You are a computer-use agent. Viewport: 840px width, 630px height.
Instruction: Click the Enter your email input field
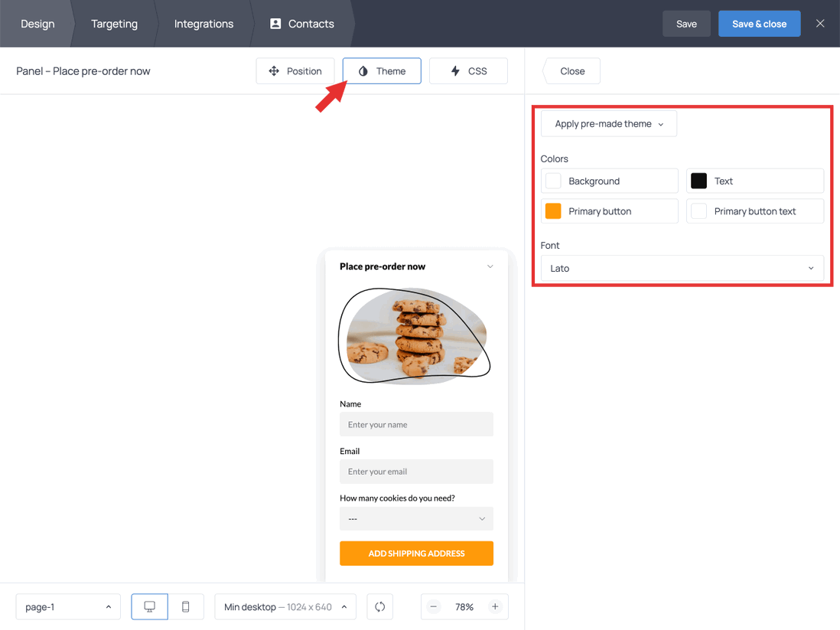(x=416, y=472)
